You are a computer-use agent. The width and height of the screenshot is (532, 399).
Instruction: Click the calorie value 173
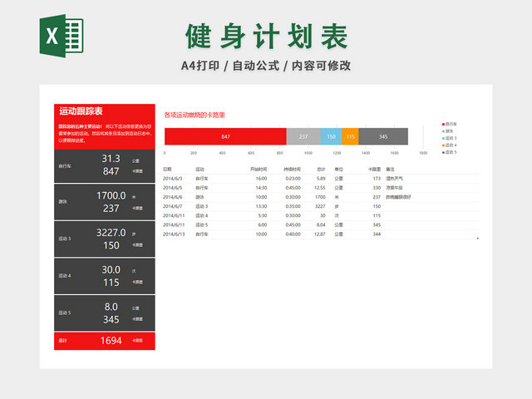tap(377, 179)
